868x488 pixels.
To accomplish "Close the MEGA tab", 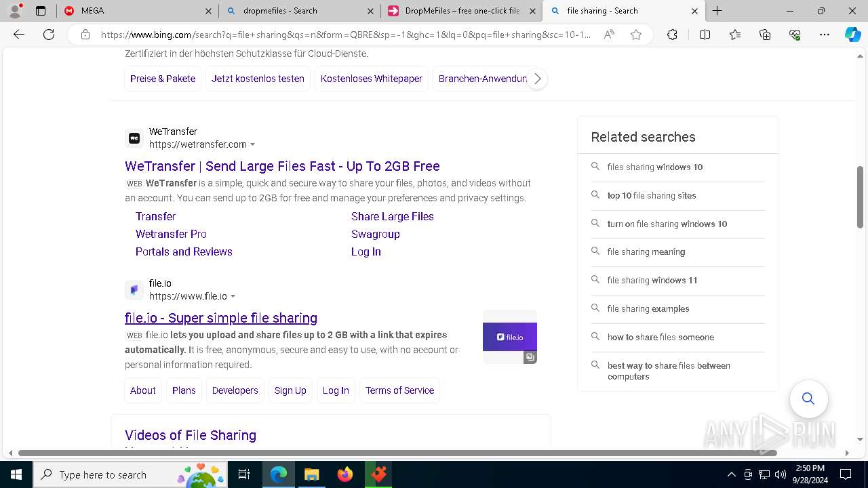I will tap(209, 11).
